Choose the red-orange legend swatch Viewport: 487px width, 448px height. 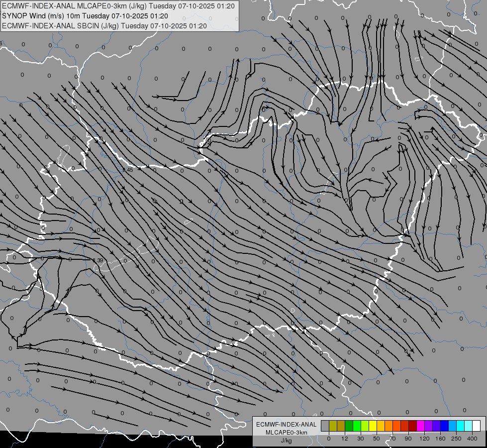tap(397, 426)
